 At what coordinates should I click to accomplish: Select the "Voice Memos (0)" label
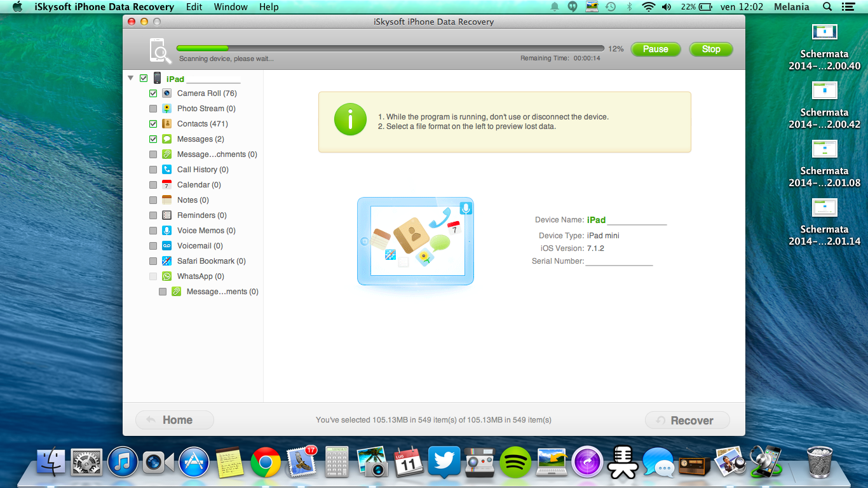click(x=207, y=231)
